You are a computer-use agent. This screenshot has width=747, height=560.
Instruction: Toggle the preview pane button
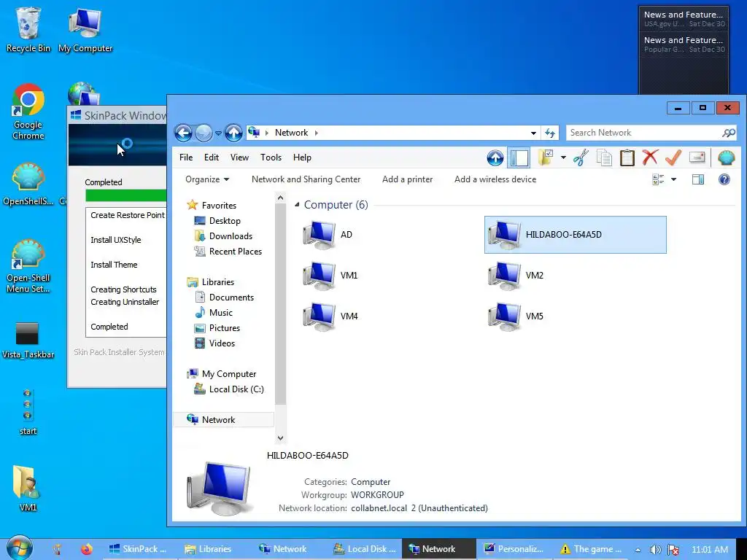[698, 179]
